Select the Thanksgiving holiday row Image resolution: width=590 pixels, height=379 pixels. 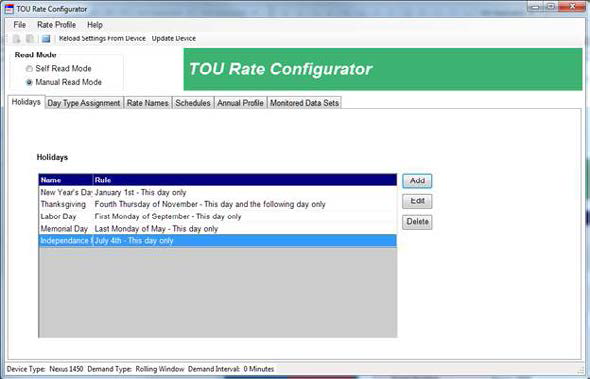217,204
